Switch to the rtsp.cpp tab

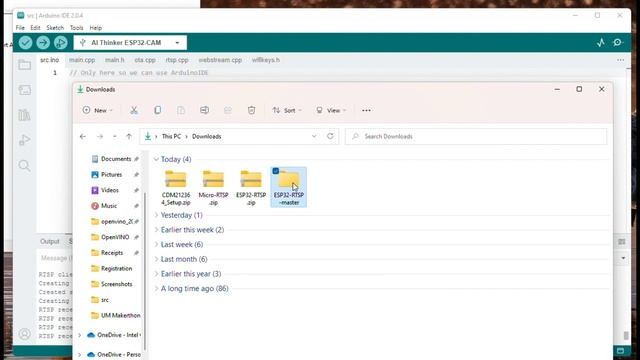tap(177, 60)
